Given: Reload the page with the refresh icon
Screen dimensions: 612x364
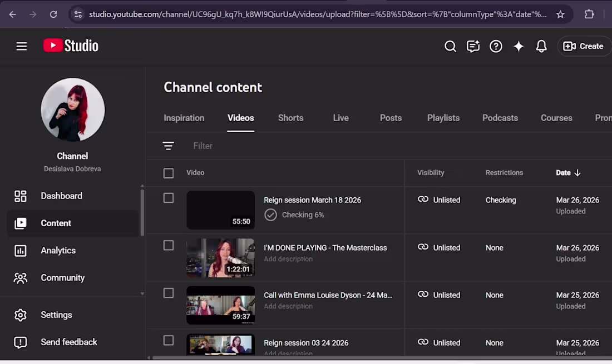Looking at the screenshot, I should point(53,14).
